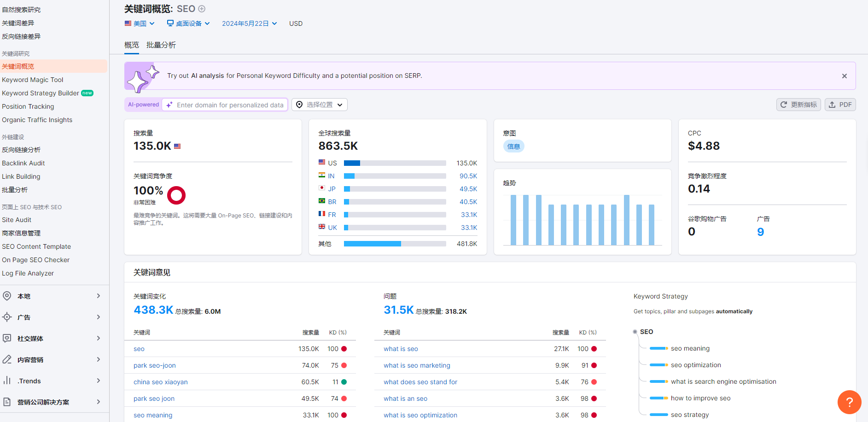
Task: Click the 广告 target icon in sidebar
Action: coord(7,317)
